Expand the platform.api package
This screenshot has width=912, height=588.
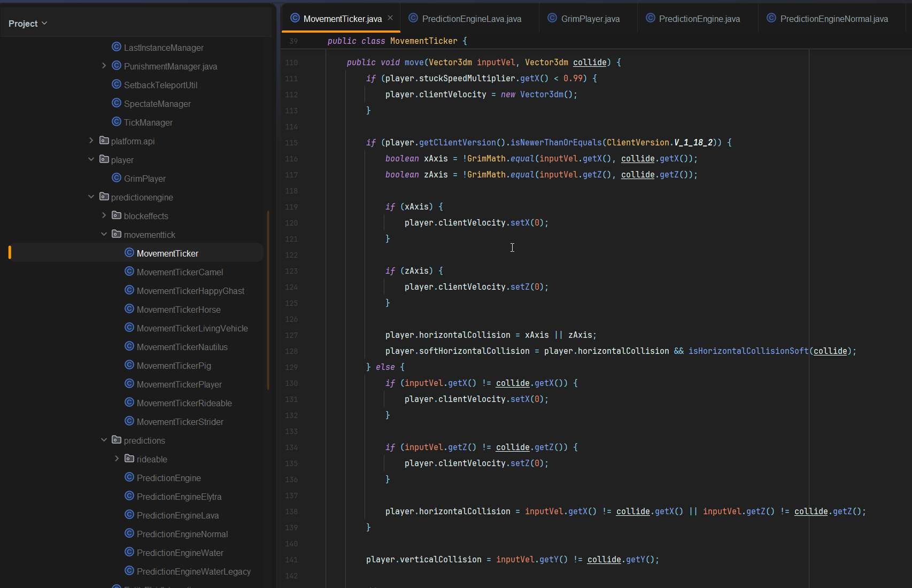coord(91,141)
